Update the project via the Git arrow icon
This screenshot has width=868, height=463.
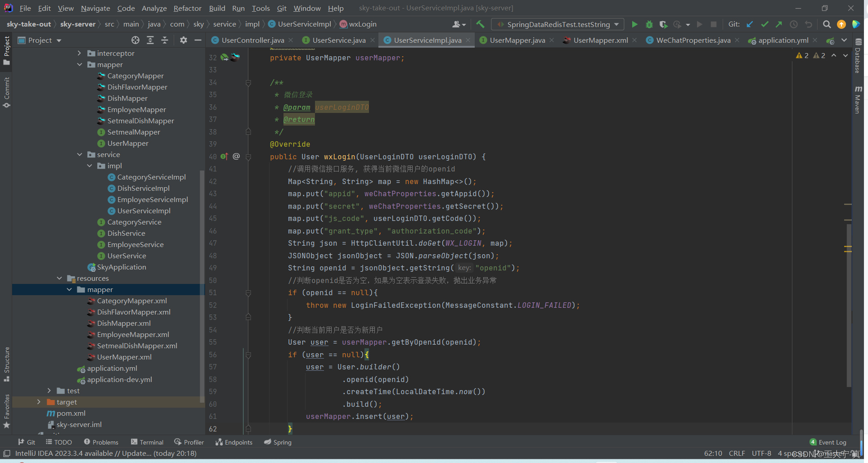(x=750, y=24)
